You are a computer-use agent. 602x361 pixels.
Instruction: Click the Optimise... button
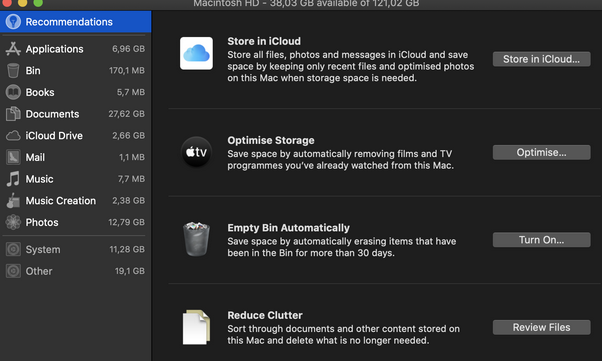541,152
